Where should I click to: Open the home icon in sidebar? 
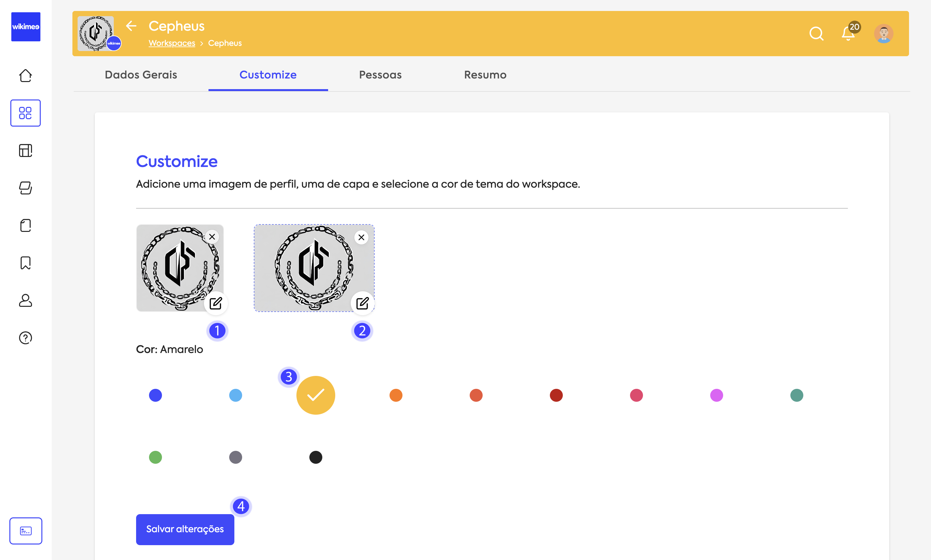point(25,76)
